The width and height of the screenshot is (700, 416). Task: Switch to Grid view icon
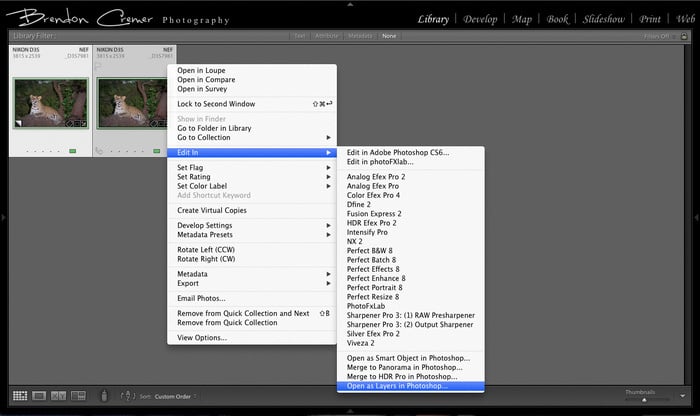click(20, 395)
